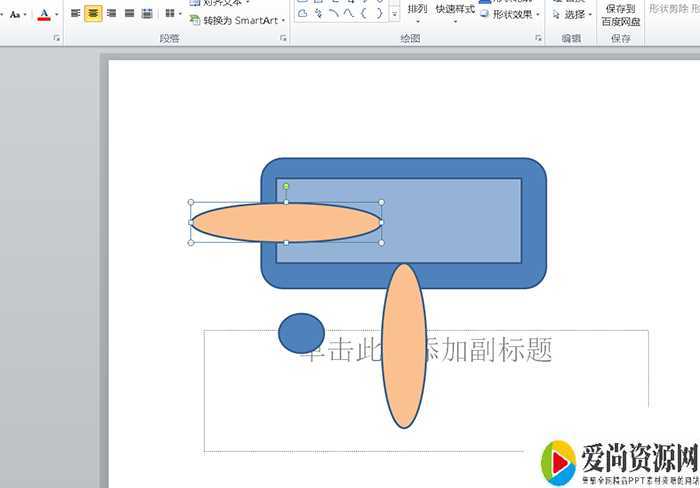Open the Select (选择) dropdown

point(572,15)
